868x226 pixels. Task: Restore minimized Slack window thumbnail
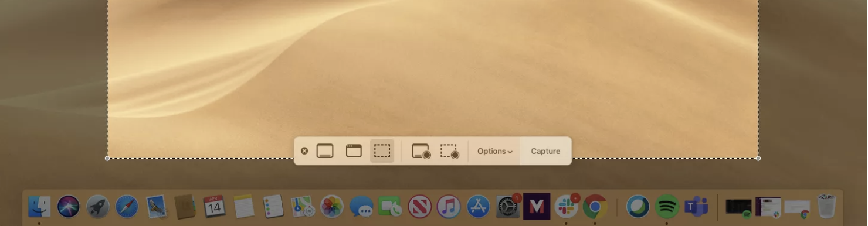pyautogui.click(x=768, y=207)
